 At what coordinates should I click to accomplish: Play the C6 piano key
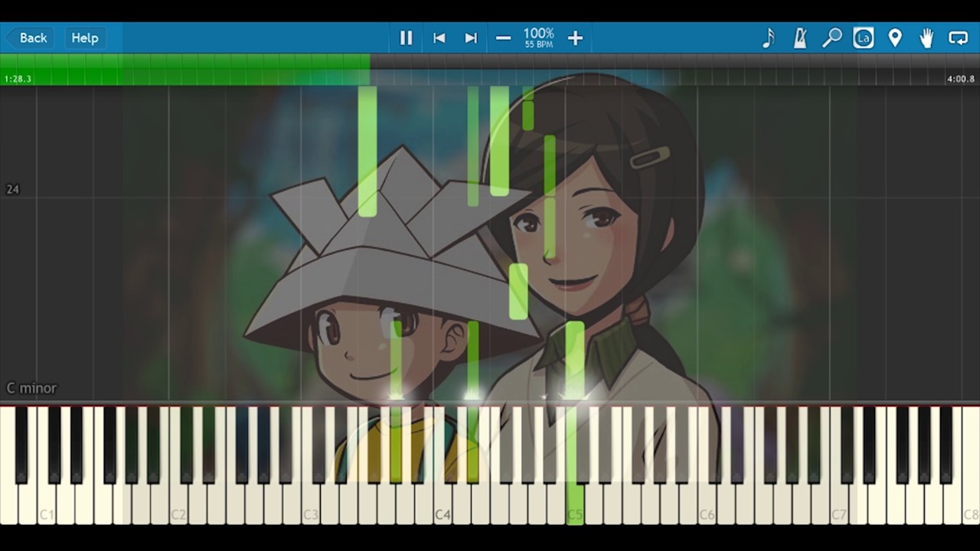pyautogui.click(x=707, y=505)
